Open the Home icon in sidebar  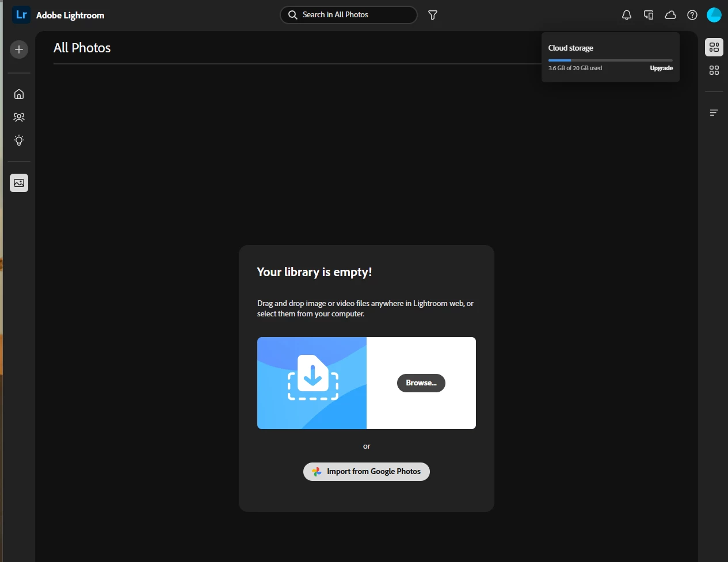coord(19,94)
